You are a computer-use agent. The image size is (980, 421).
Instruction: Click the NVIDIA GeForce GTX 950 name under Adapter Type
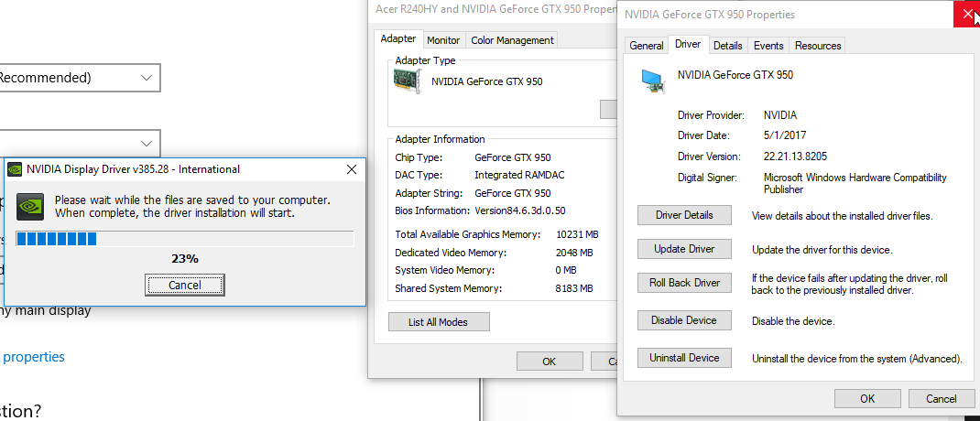487,81
